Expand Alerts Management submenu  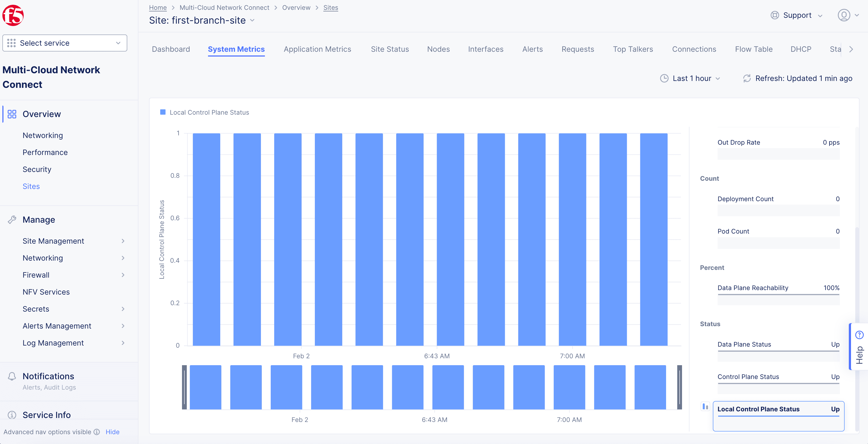click(x=123, y=326)
